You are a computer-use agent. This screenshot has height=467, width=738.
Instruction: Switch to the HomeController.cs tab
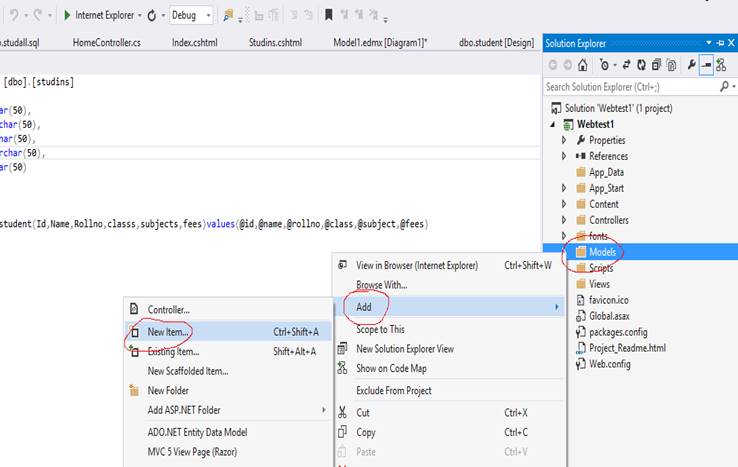pyautogui.click(x=106, y=43)
